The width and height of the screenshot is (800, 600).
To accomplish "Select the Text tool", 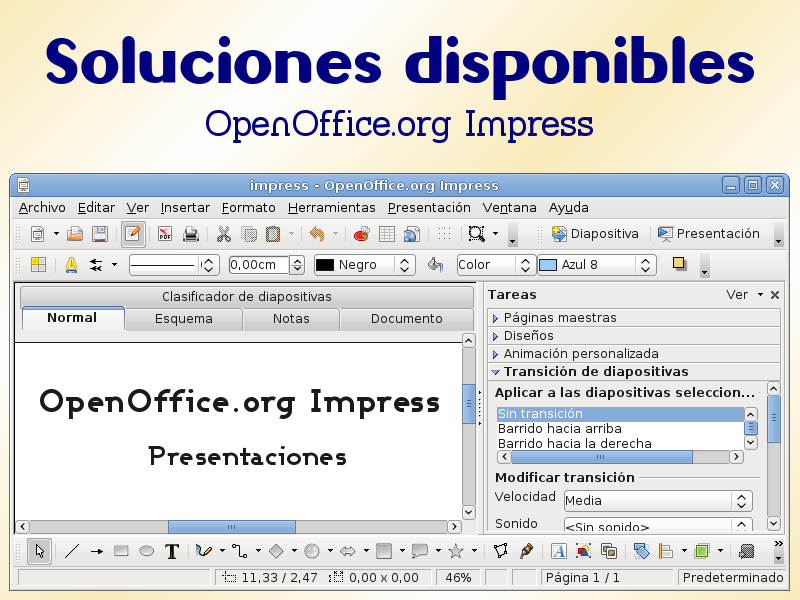I will 172,551.
